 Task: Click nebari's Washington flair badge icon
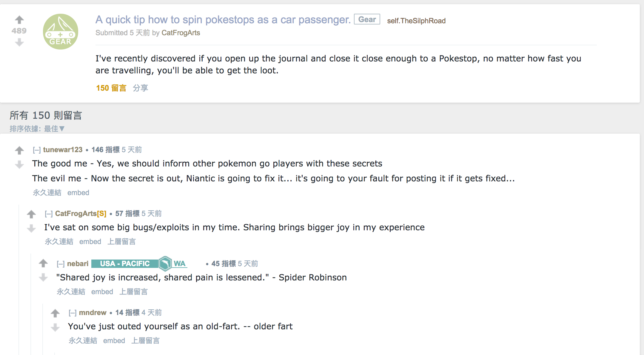[x=165, y=263]
